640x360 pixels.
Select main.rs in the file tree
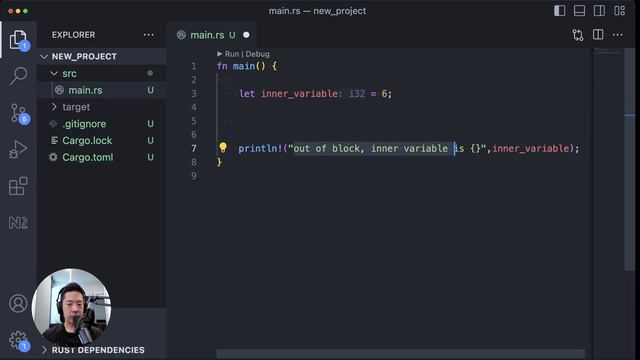[85, 90]
